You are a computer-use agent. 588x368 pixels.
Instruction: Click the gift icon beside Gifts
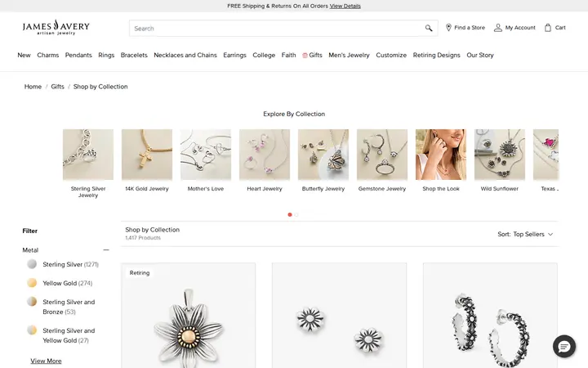pos(305,56)
